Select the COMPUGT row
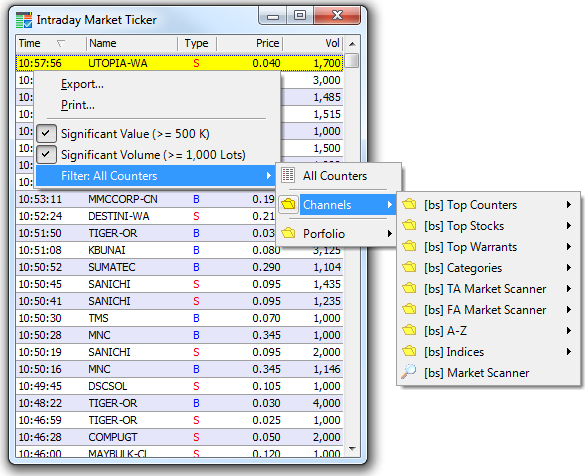 (179, 437)
